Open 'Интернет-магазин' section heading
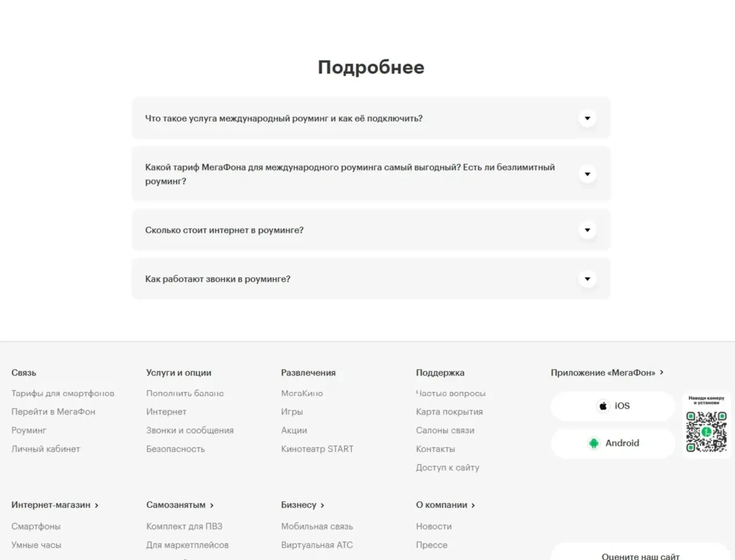Viewport: 735px width, 560px height. coord(51,505)
